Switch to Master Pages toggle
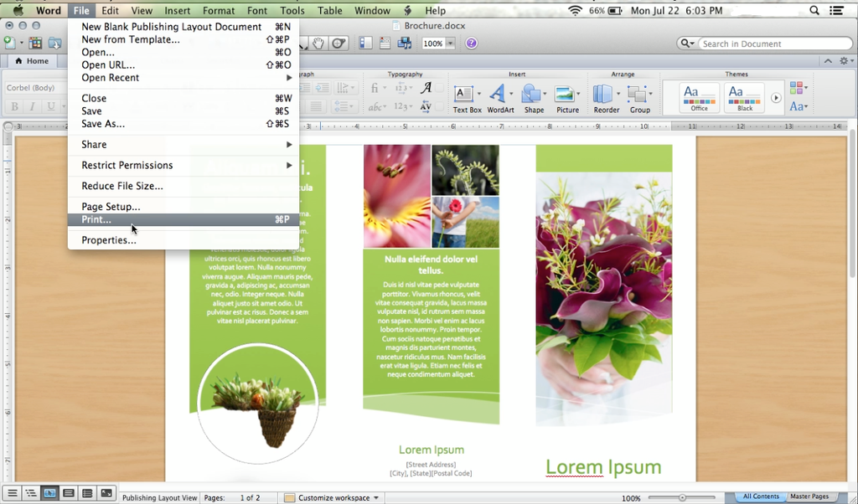 809,496
